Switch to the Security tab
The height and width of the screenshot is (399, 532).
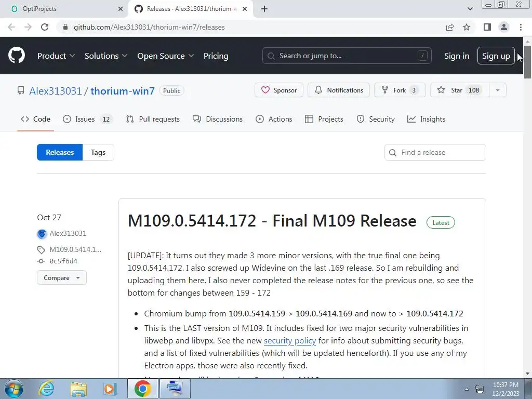pyautogui.click(x=376, y=119)
